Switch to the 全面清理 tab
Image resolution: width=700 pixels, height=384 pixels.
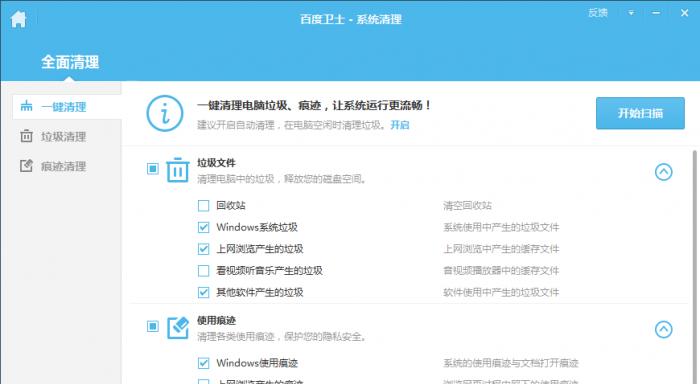(70, 62)
